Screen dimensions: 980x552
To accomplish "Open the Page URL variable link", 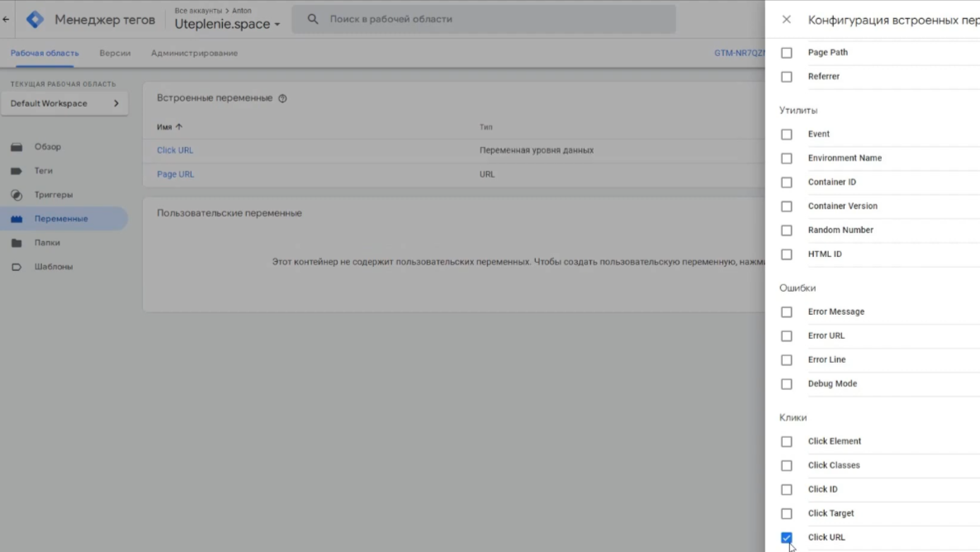I will point(175,174).
